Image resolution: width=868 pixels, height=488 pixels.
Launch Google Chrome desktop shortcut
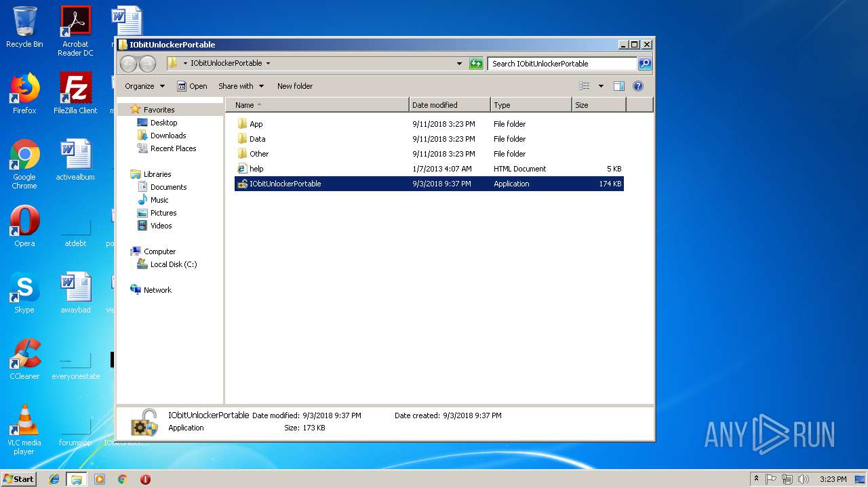tap(24, 165)
